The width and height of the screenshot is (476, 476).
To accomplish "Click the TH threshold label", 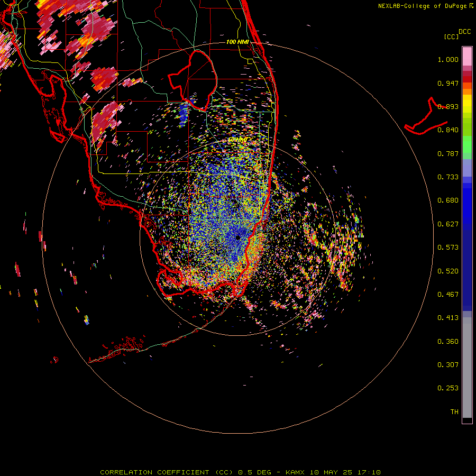I will coord(454,412).
